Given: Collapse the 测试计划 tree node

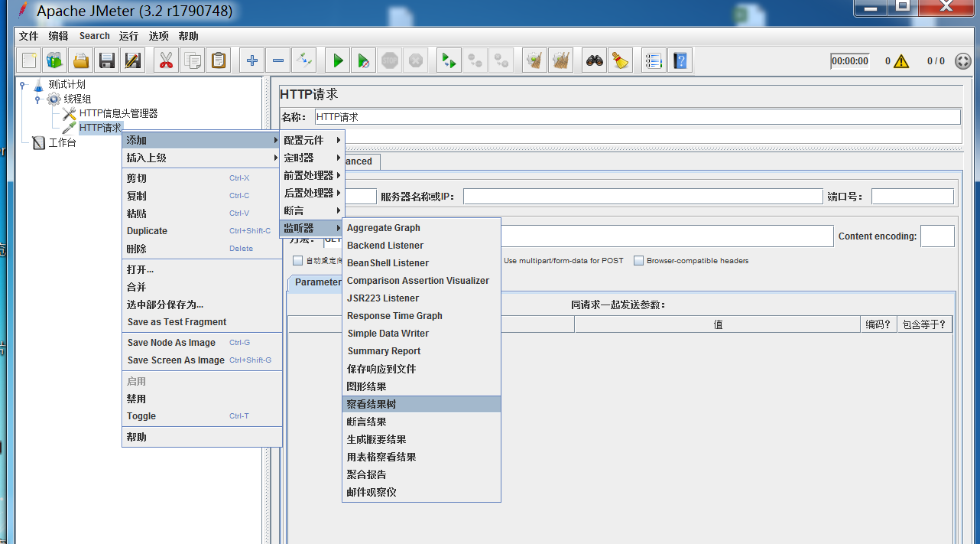Looking at the screenshot, I should (x=24, y=85).
